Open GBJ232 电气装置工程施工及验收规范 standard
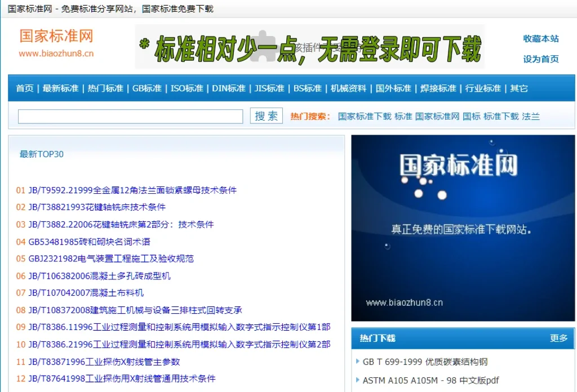The height and width of the screenshot is (392, 577). click(x=112, y=259)
